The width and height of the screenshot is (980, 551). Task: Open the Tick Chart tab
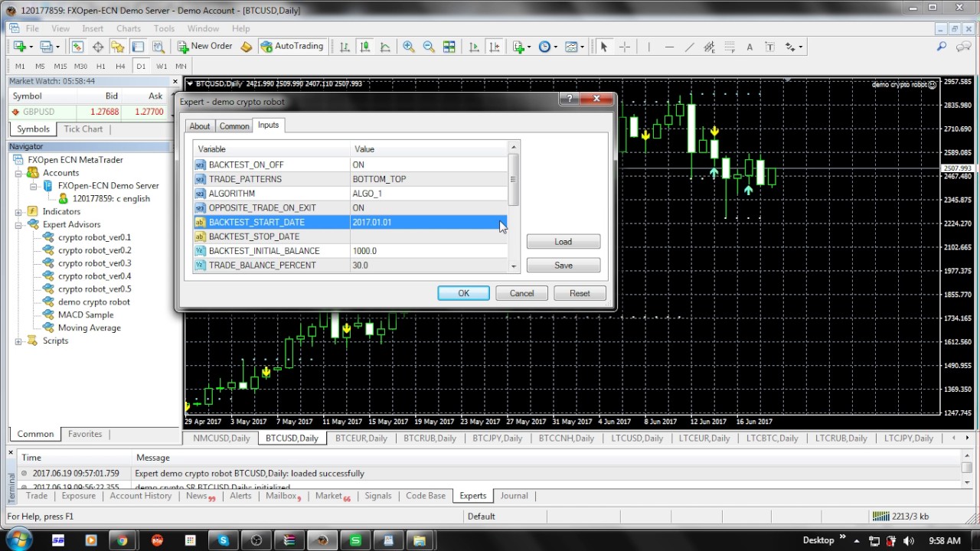tap(83, 129)
